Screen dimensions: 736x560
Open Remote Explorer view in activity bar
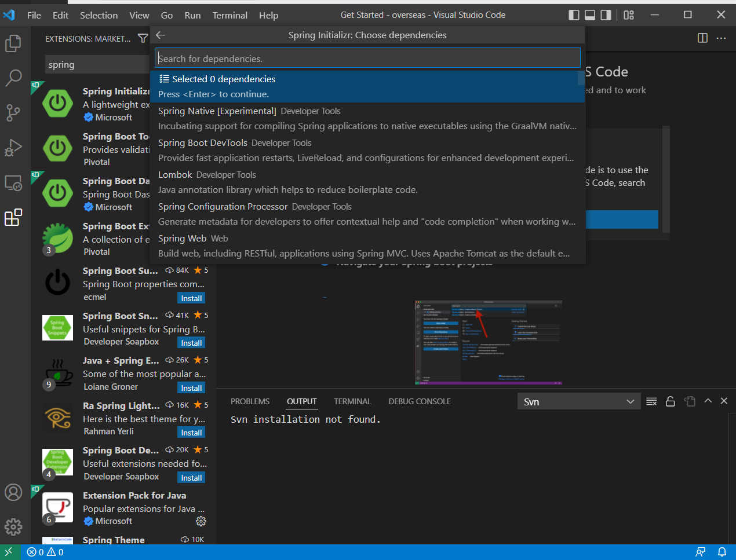click(13, 183)
